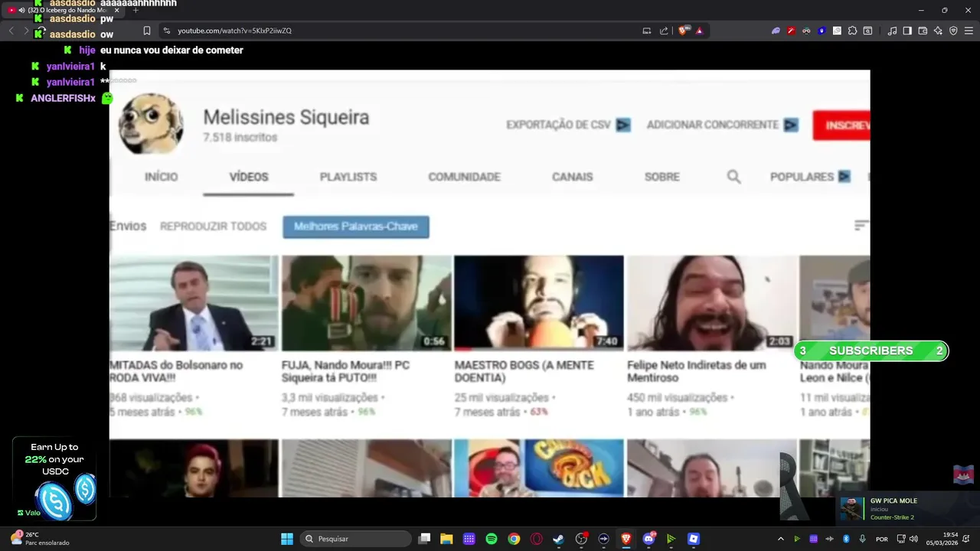
Task: Click the channel avatar dog image
Action: click(x=151, y=123)
